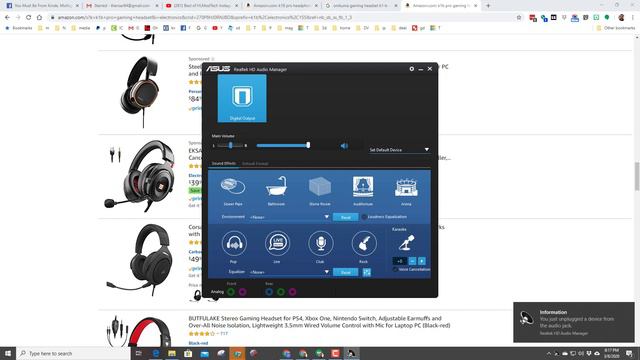This screenshot has width=640, height=360.
Task: Open the YouTube browser tab
Action: pyautogui.click(x=202, y=6)
